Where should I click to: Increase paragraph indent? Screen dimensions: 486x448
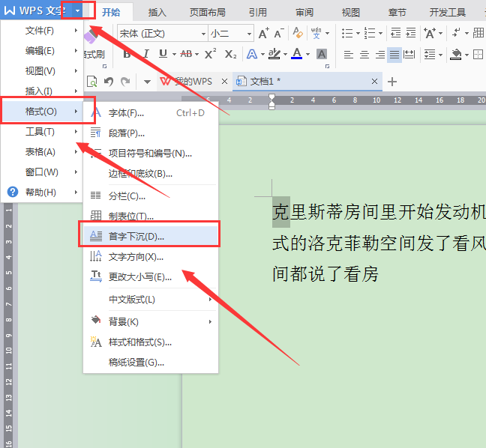coord(411,33)
